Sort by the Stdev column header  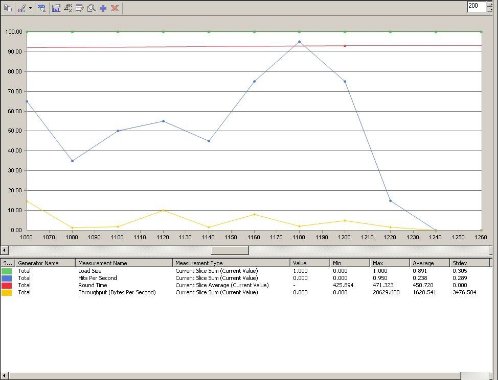click(x=470, y=263)
